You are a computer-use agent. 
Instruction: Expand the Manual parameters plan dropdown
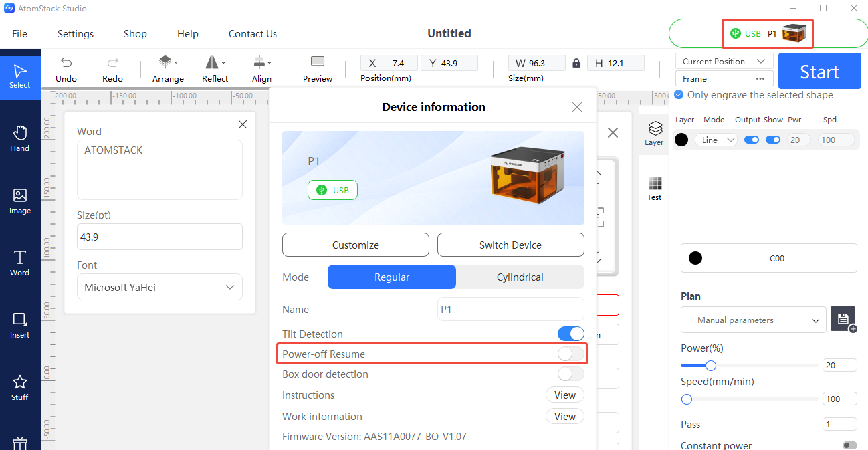coord(753,320)
